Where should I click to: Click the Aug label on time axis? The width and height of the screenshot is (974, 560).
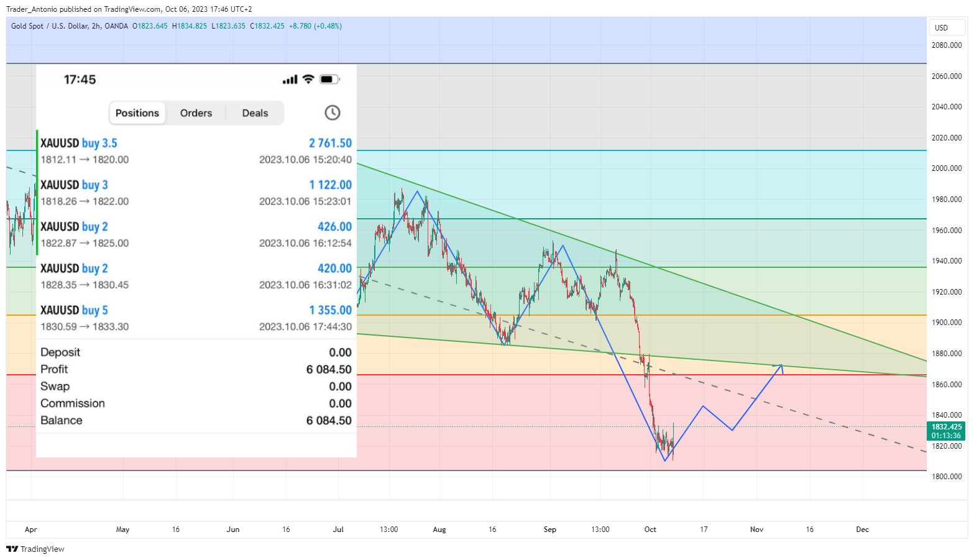[439, 530]
